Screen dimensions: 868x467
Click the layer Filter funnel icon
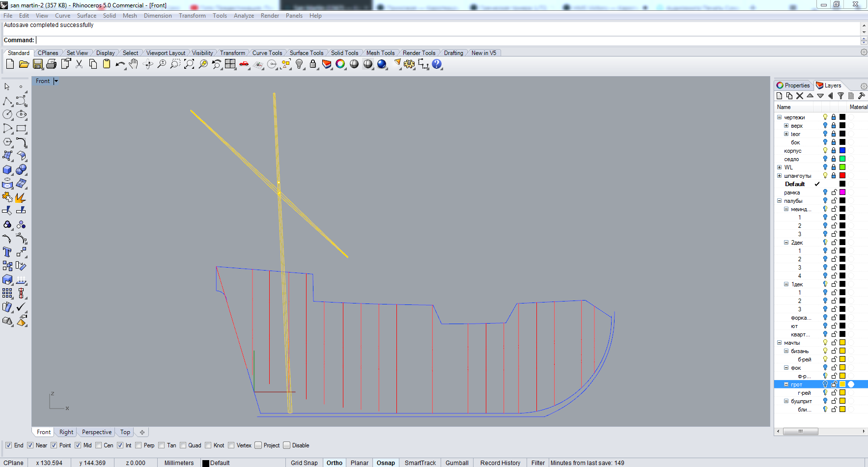pos(840,96)
